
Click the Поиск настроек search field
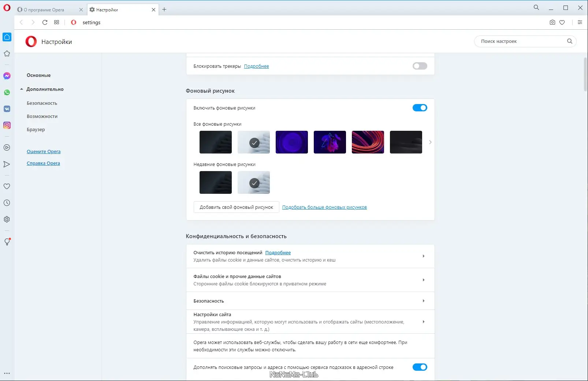pyautogui.click(x=525, y=41)
